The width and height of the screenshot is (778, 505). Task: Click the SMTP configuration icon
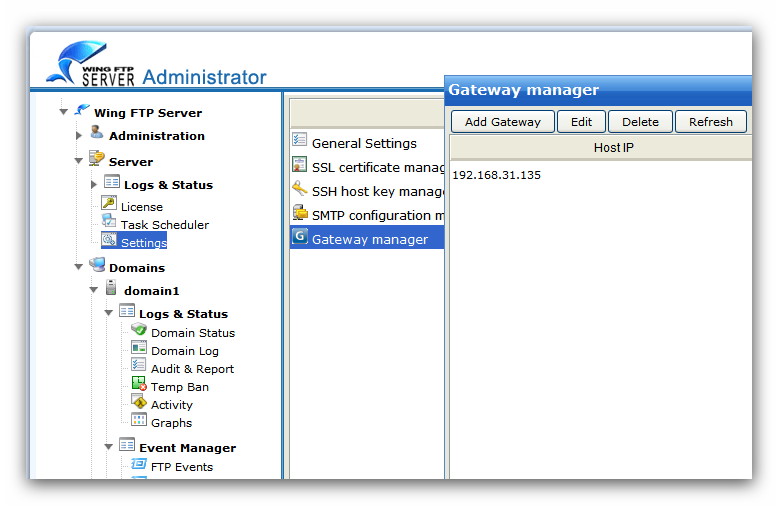(x=300, y=212)
